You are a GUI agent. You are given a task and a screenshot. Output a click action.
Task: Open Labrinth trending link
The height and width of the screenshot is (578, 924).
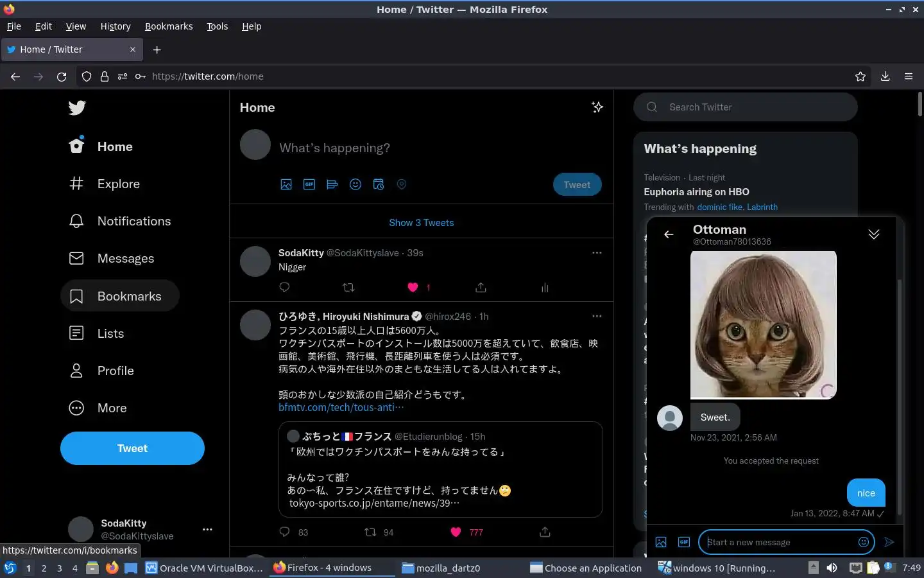click(x=762, y=207)
